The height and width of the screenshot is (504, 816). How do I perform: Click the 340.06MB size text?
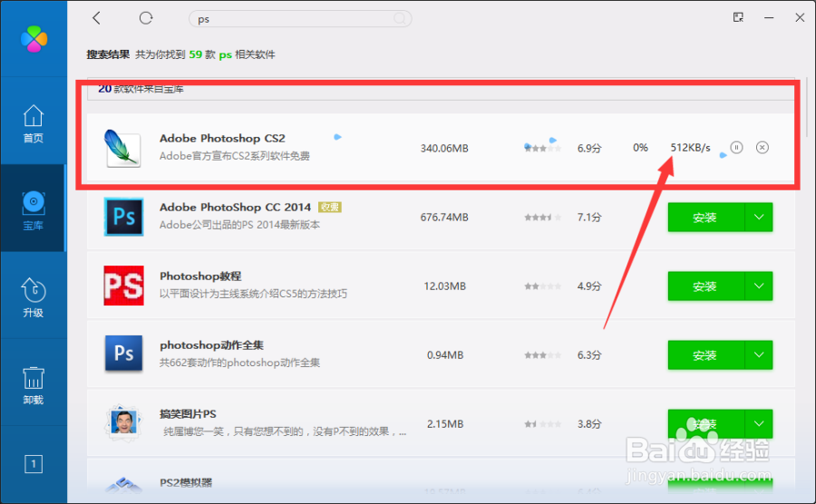[444, 149]
